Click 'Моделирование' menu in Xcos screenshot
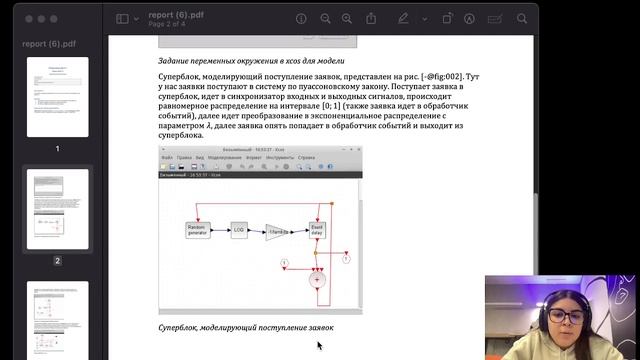The height and width of the screenshot is (360, 640). pos(224,158)
